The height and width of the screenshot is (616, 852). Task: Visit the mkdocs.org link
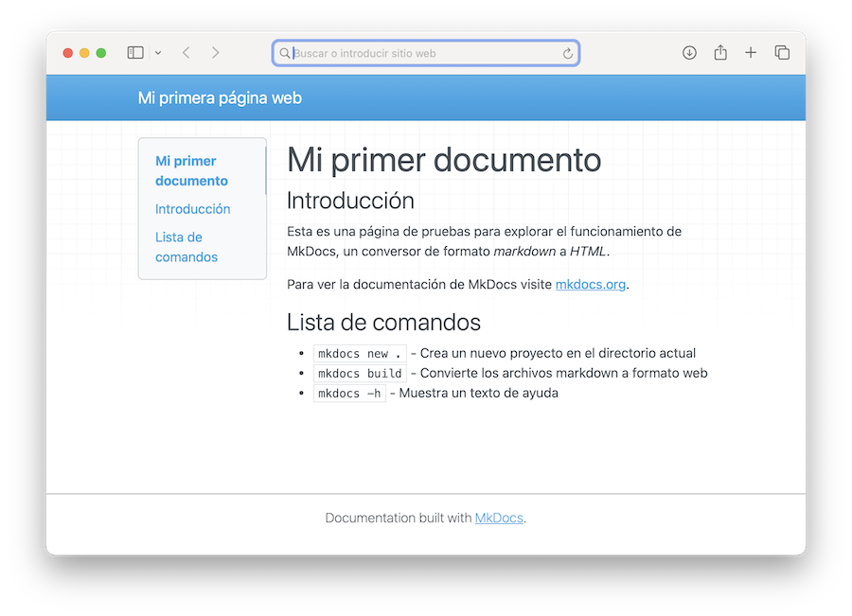tap(590, 284)
